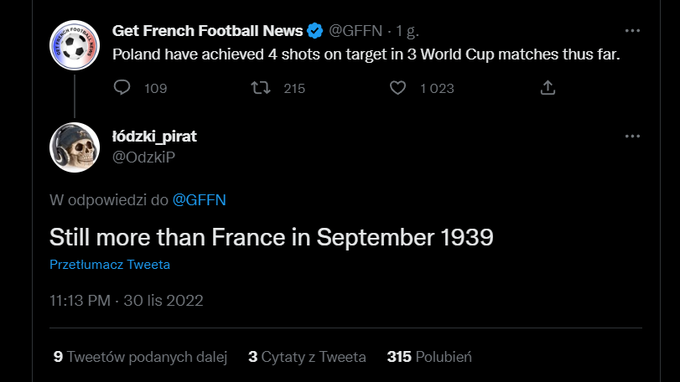
Task: Open the łódzki_pirat display name
Action: click(x=154, y=137)
